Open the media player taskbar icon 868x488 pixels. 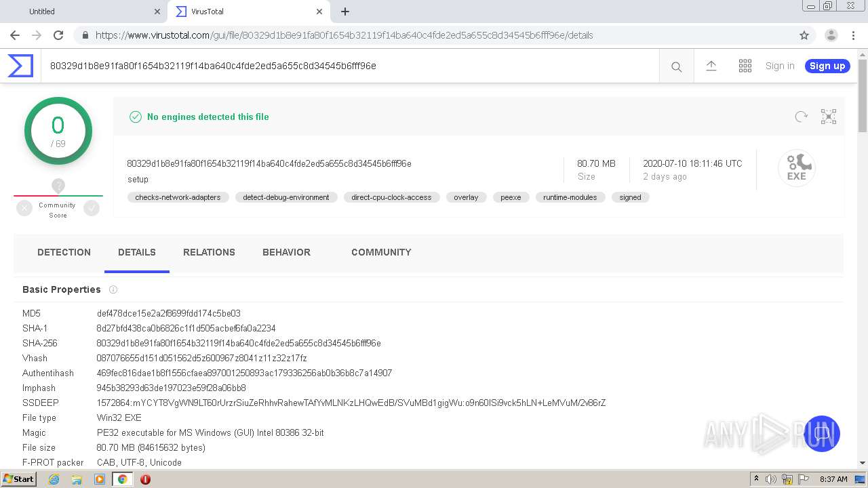point(100,479)
